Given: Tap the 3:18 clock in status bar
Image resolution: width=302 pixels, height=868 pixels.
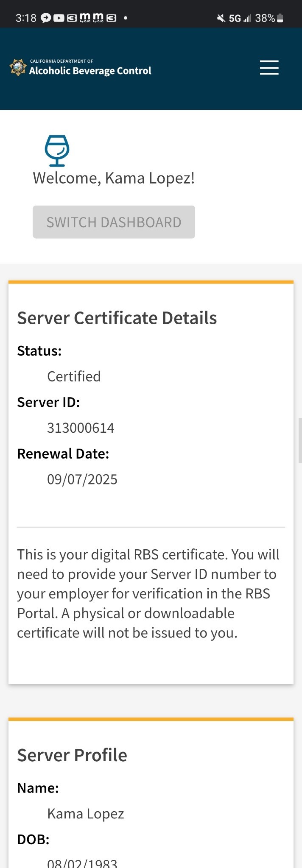Looking at the screenshot, I should pyautogui.click(x=26, y=18).
